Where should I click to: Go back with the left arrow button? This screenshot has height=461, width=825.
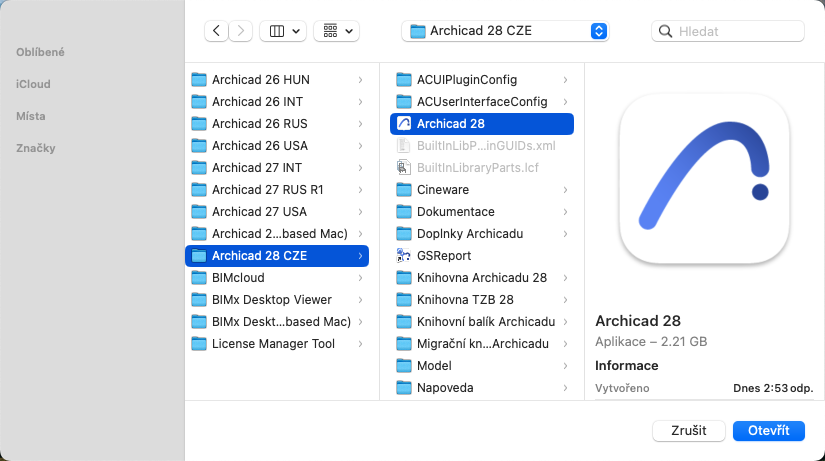[217, 31]
